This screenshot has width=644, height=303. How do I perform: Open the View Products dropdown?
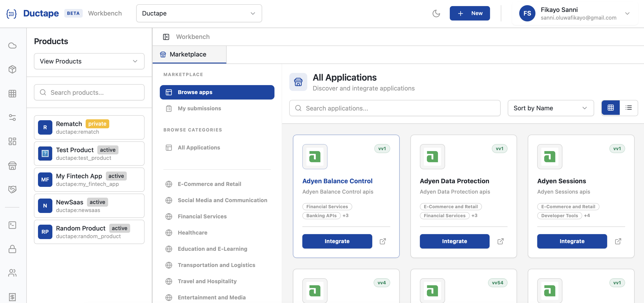[89, 61]
